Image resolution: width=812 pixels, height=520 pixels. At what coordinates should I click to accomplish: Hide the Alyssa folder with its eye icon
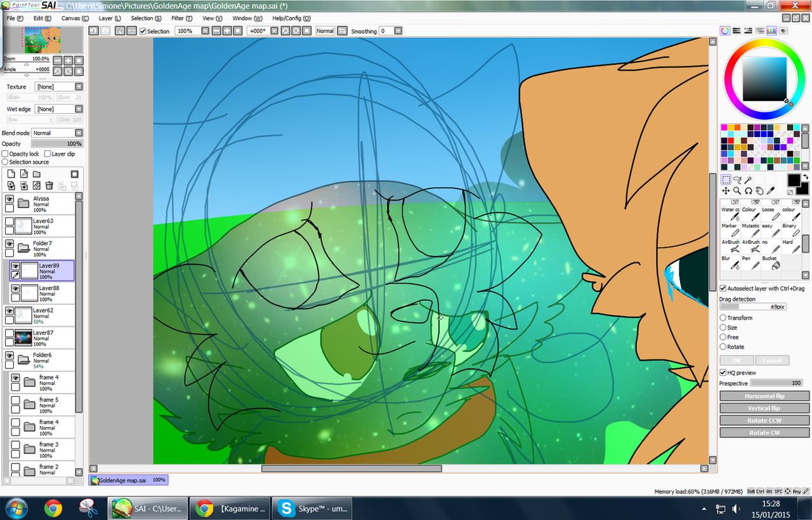(10, 199)
